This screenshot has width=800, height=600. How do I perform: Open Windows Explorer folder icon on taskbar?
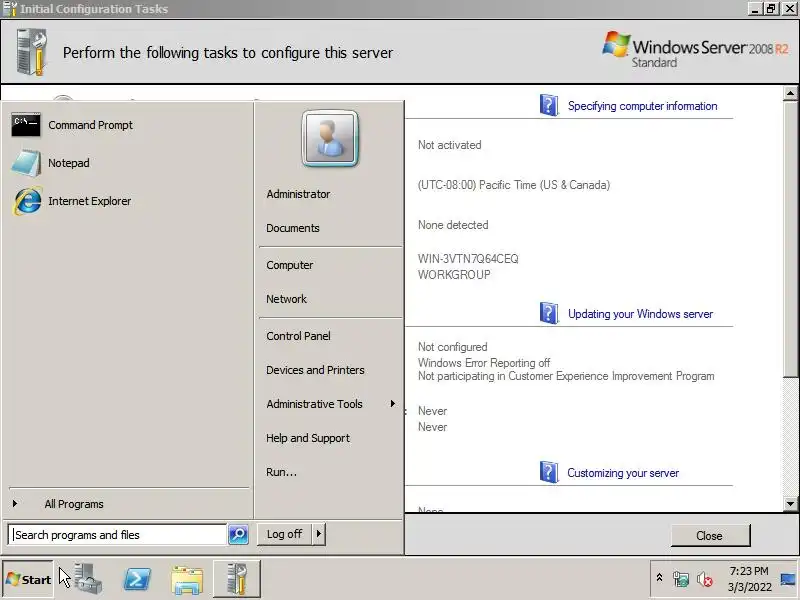point(187,580)
